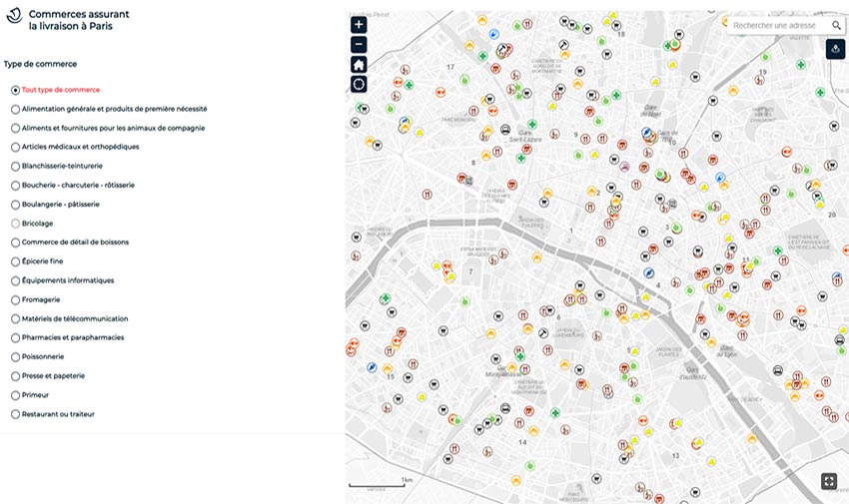Filter by 'Pharmacies et parapharmacies'

pos(15,338)
